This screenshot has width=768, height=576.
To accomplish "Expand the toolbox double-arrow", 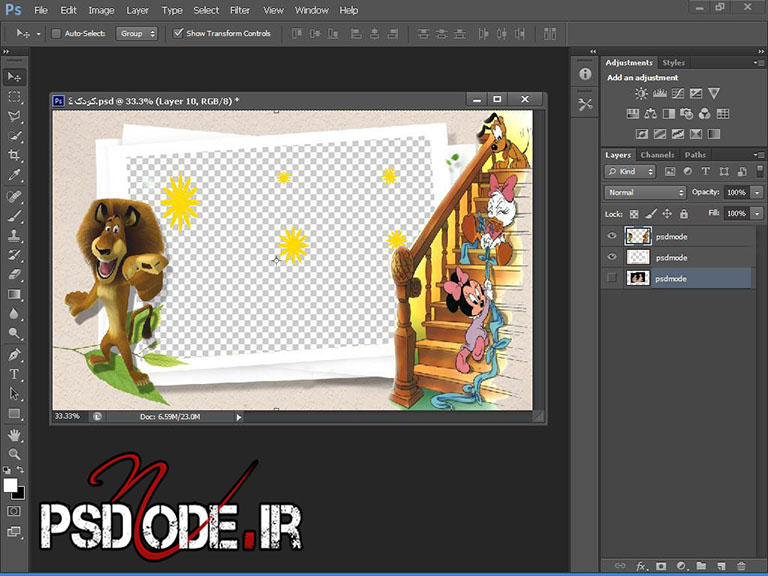I will [6, 51].
